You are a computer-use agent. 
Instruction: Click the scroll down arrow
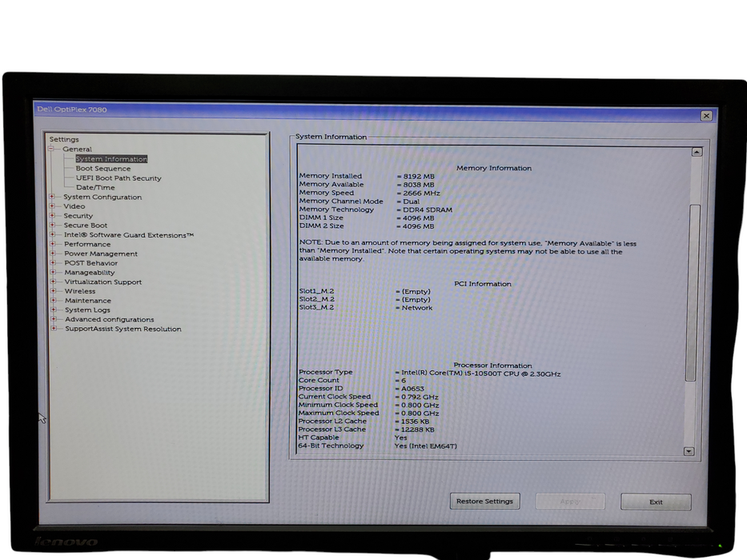[x=689, y=451]
